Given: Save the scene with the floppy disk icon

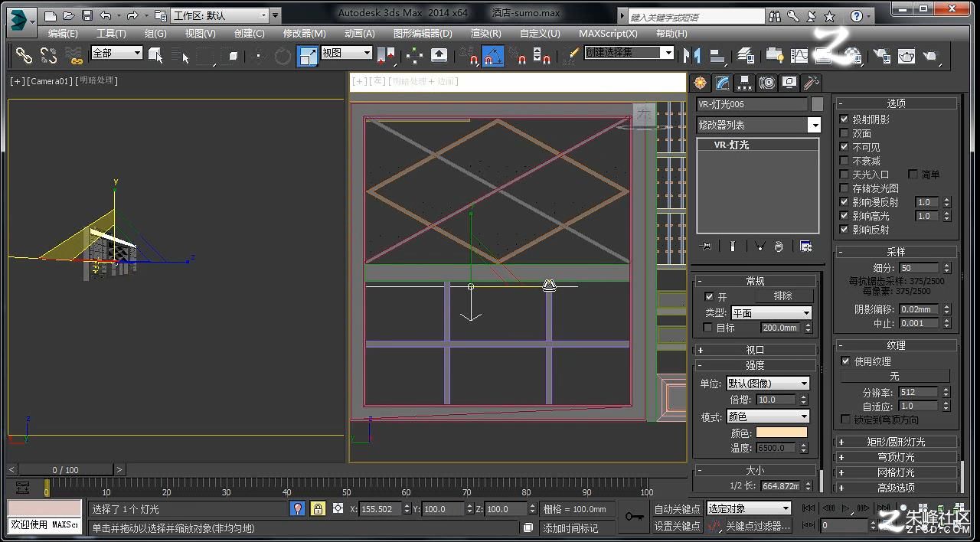Looking at the screenshot, I should [x=87, y=15].
